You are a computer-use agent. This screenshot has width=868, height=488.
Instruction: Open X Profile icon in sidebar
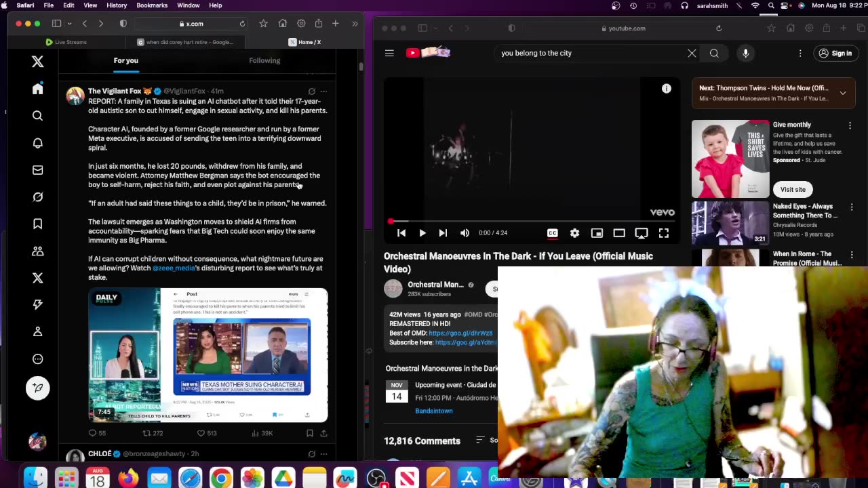(38, 331)
